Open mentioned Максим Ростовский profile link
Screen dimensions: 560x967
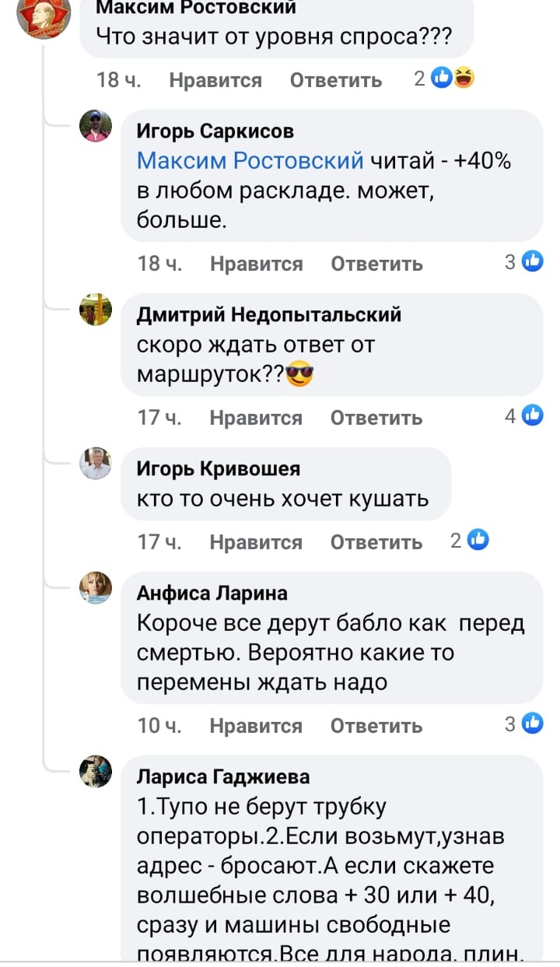tap(250, 161)
